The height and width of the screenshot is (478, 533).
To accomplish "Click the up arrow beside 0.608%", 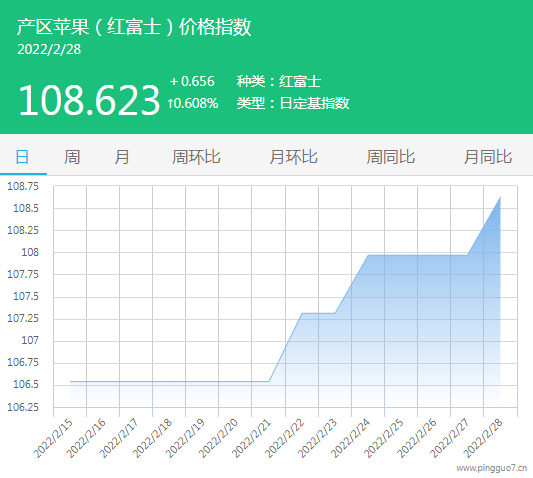I will [170, 103].
